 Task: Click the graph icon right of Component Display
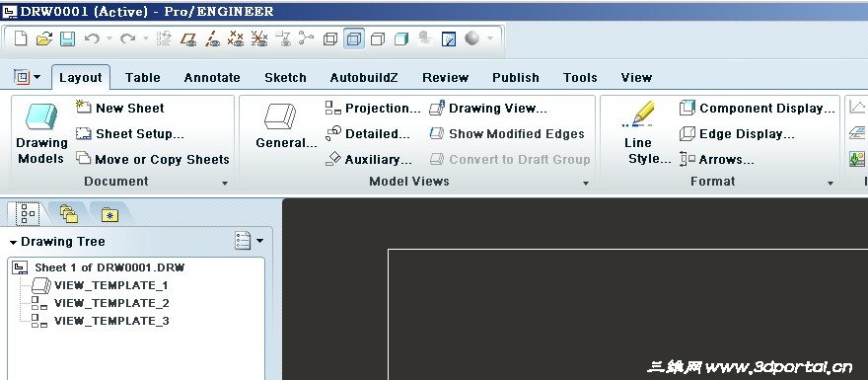[x=857, y=107]
